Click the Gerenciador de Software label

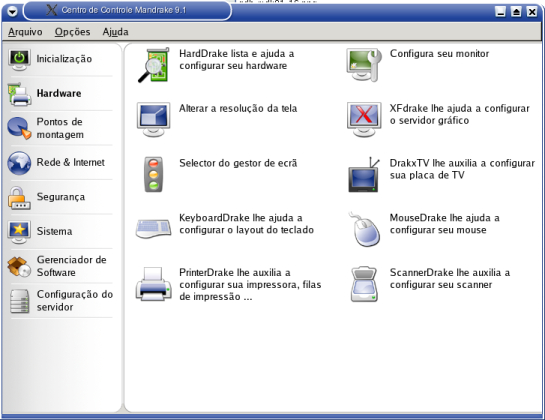tap(72, 266)
